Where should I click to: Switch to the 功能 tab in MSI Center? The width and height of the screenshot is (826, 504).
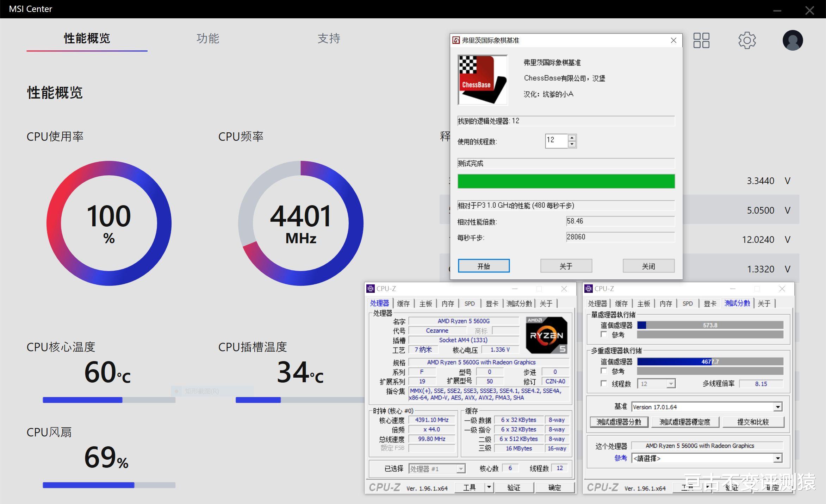(x=207, y=39)
